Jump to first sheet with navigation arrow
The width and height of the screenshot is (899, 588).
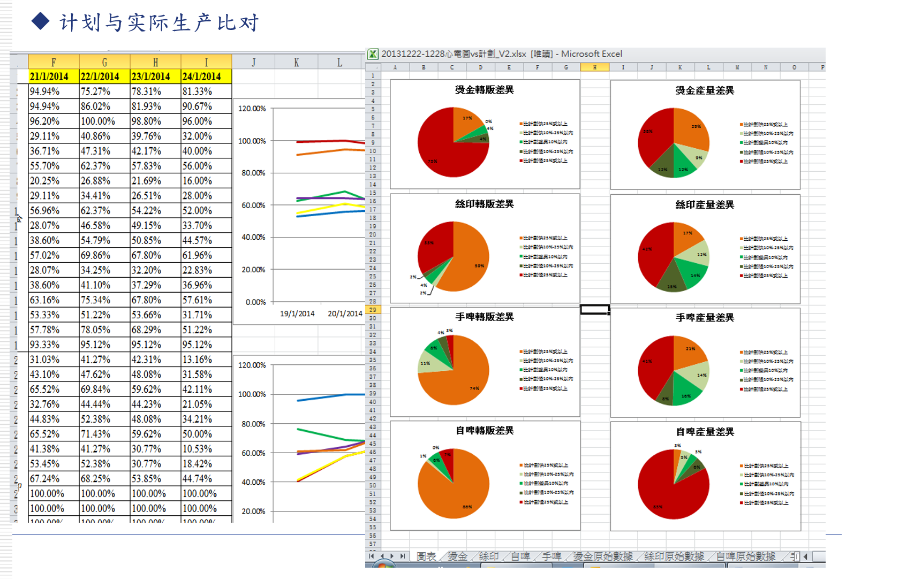click(372, 556)
